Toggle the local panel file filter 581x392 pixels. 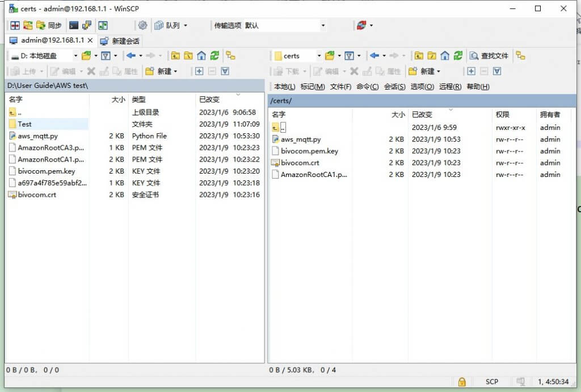click(106, 56)
